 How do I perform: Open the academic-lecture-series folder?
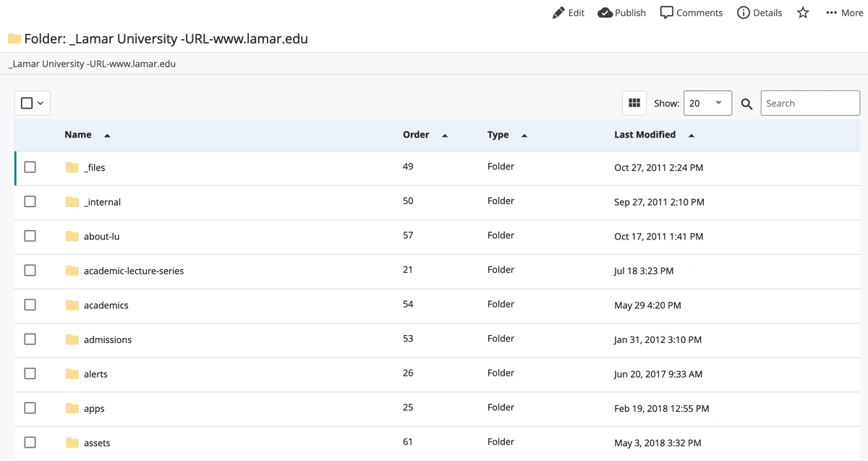click(134, 271)
